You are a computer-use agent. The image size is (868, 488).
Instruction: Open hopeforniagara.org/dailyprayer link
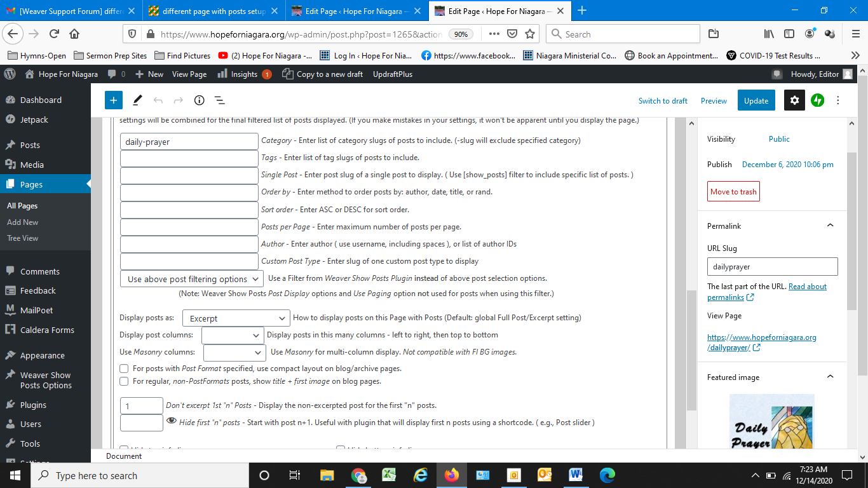pyautogui.click(x=762, y=342)
